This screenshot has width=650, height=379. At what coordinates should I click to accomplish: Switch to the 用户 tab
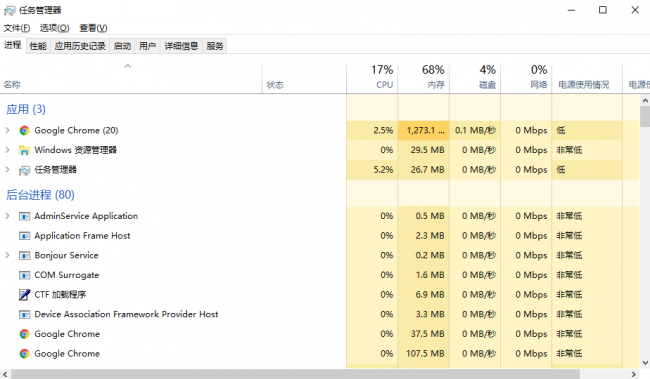pyautogui.click(x=148, y=46)
